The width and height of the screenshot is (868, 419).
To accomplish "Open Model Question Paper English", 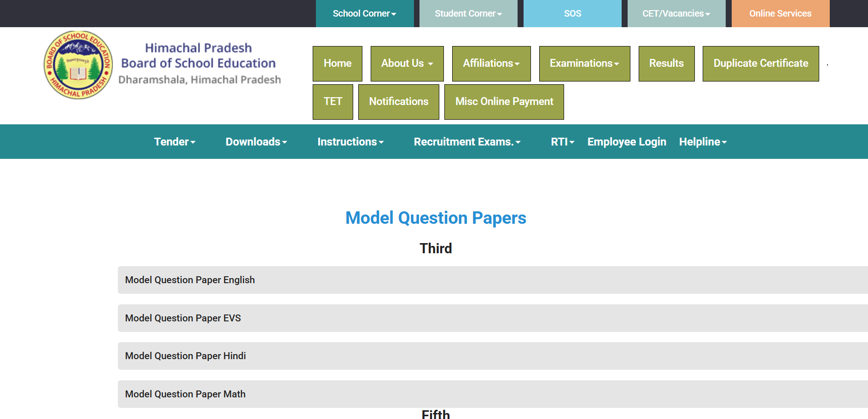I will (493, 280).
